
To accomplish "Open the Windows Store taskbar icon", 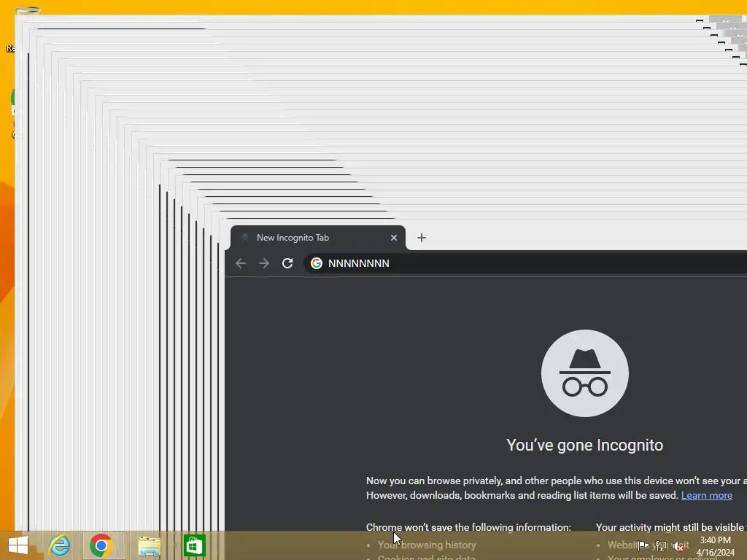I will pos(194,545).
